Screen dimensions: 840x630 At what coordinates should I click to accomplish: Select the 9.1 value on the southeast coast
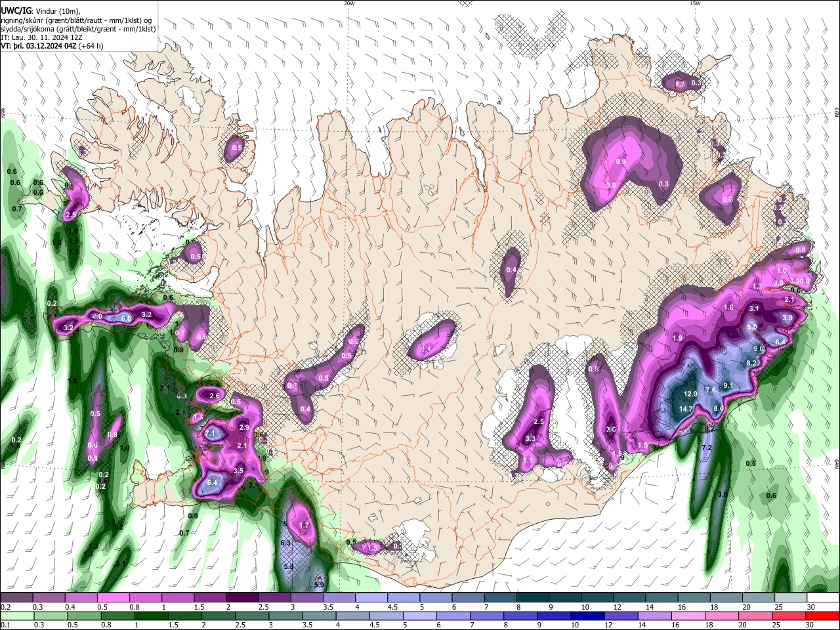coord(728,385)
